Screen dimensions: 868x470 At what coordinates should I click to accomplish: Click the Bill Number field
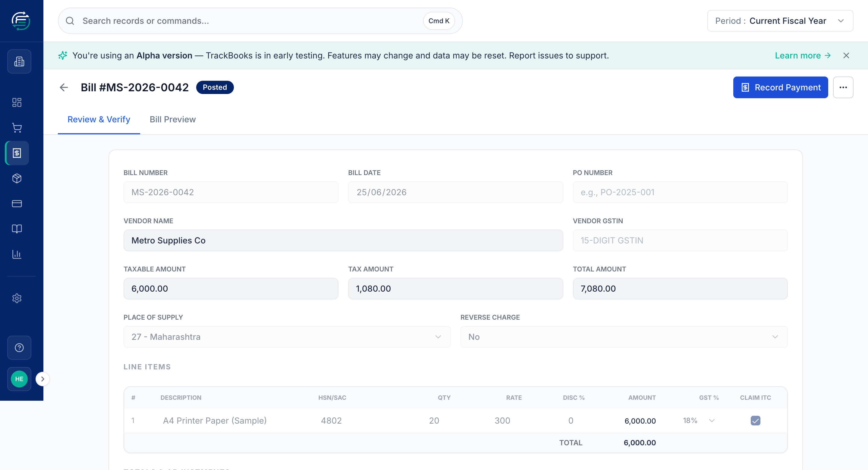click(x=231, y=193)
